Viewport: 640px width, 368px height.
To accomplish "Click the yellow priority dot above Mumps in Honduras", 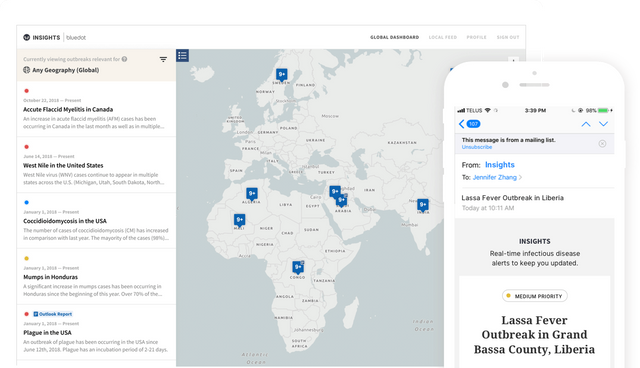I will click(x=27, y=258).
